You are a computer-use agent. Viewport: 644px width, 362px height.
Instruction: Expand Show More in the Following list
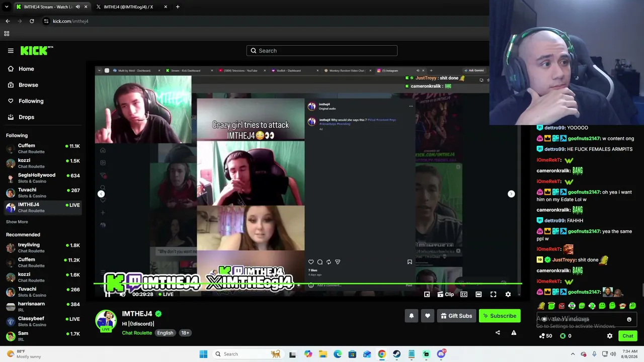(17, 222)
